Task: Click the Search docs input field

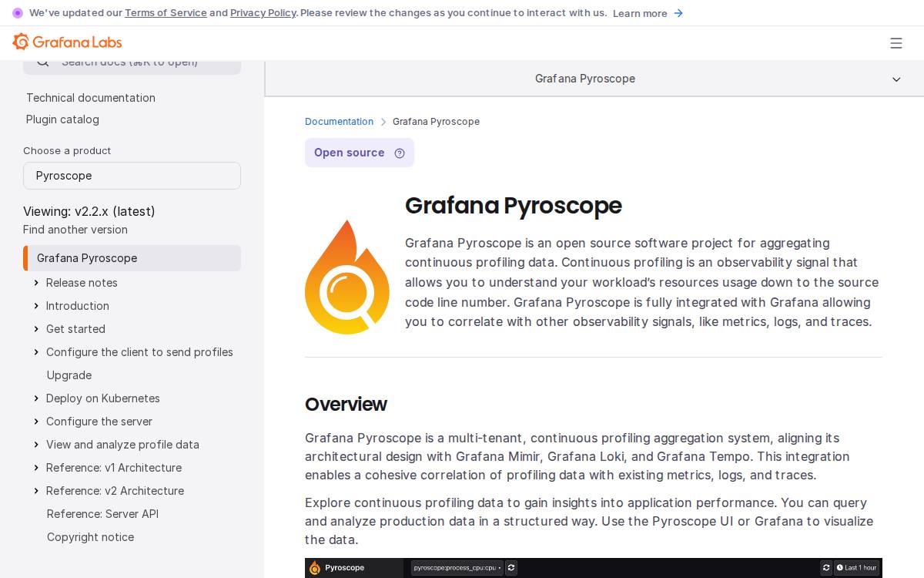Action: point(132,65)
